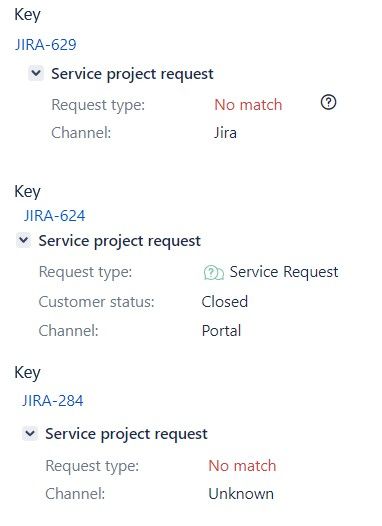Viewport: 382px width, 526px height.
Task: Click the red No match value for JIRA-629
Action: (x=248, y=105)
